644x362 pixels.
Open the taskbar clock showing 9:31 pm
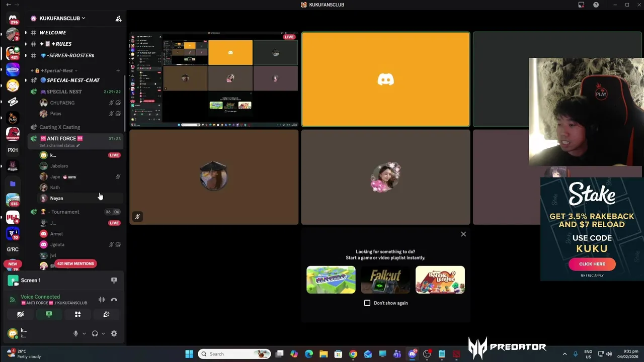627,354
